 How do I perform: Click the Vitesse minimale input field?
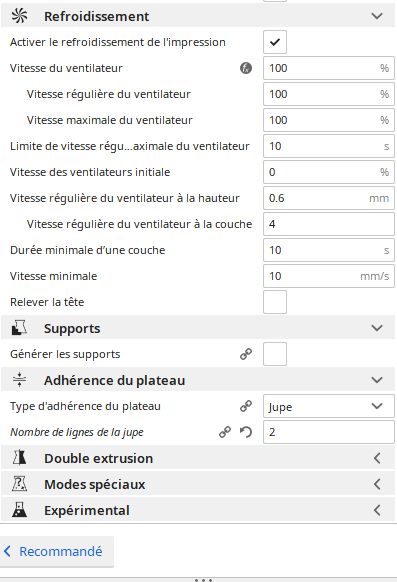click(x=329, y=276)
